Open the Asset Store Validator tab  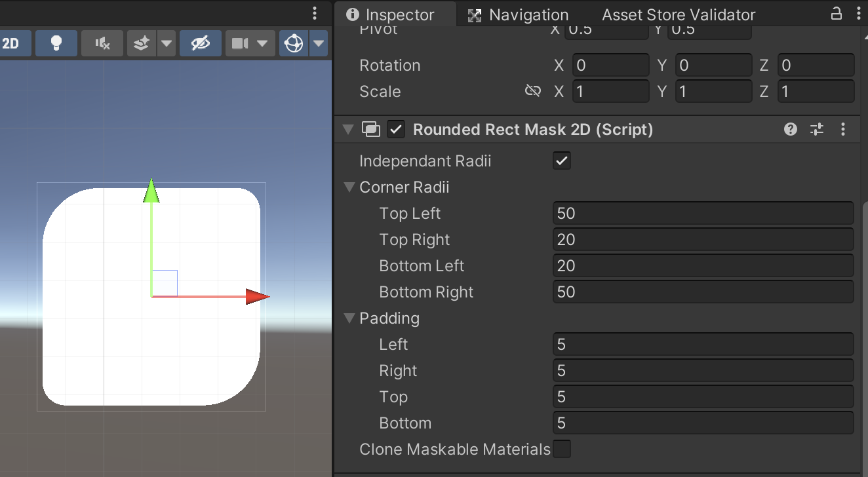click(x=679, y=14)
